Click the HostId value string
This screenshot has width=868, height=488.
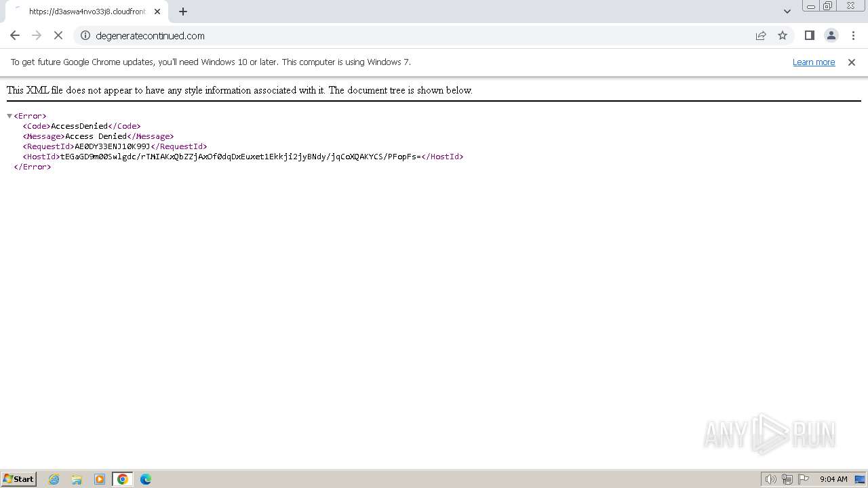tap(241, 157)
